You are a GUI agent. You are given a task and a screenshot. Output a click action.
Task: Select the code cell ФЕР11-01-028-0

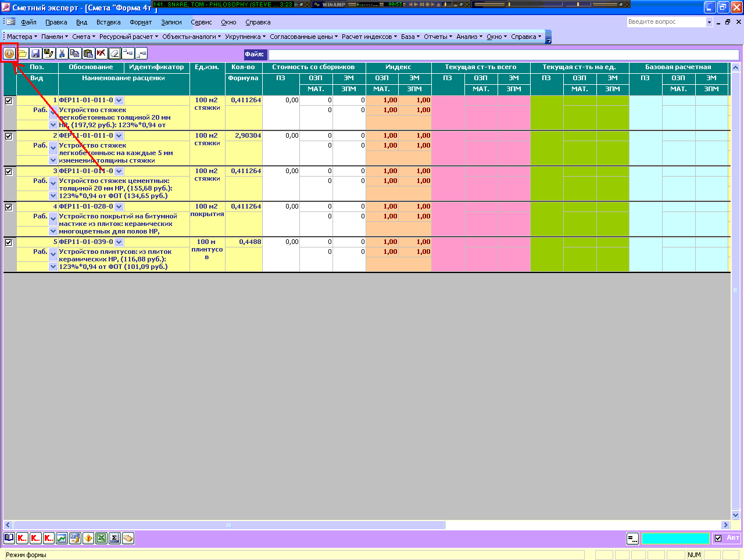86,206
